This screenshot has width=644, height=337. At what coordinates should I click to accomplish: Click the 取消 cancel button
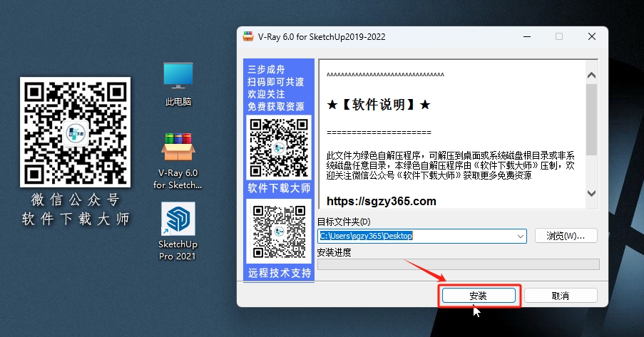[x=561, y=296]
